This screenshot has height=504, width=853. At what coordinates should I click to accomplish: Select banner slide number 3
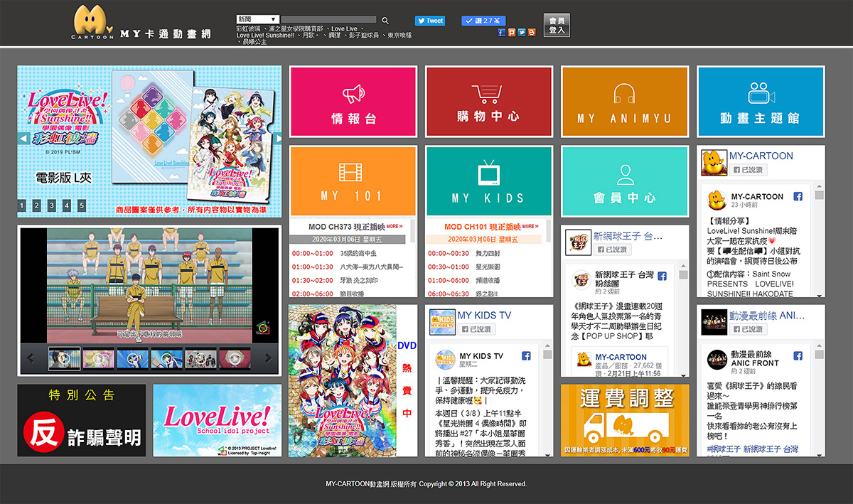point(52,205)
